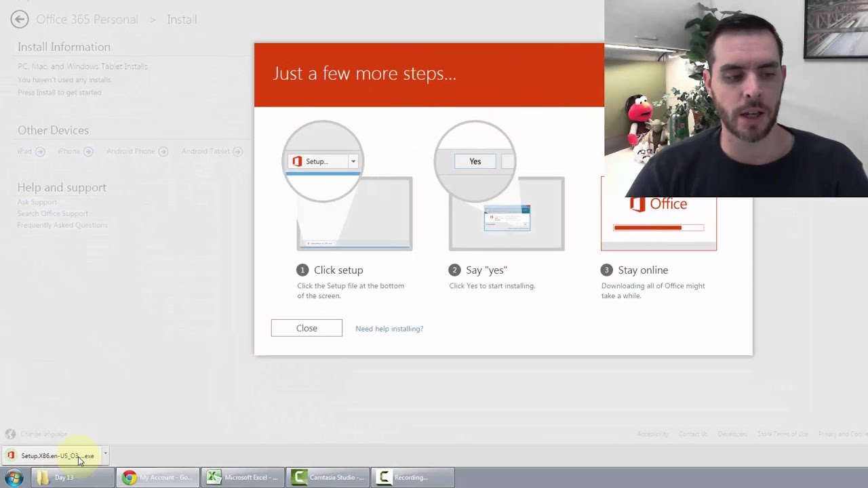Click the Install breadcrumb text
Image resolution: width=868 pixels, height=488 pixels.
pyautogui.click(x=182, y=20)
